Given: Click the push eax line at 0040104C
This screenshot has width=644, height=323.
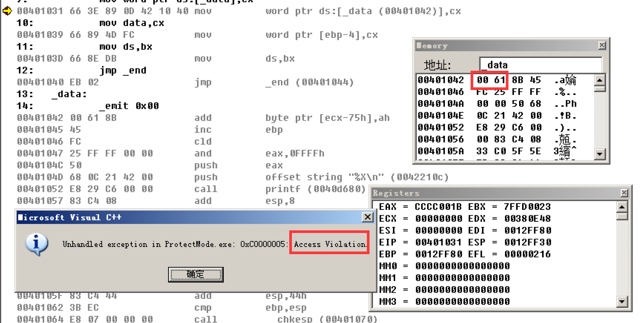Looking at the screenshot, I should pos(150,165).
